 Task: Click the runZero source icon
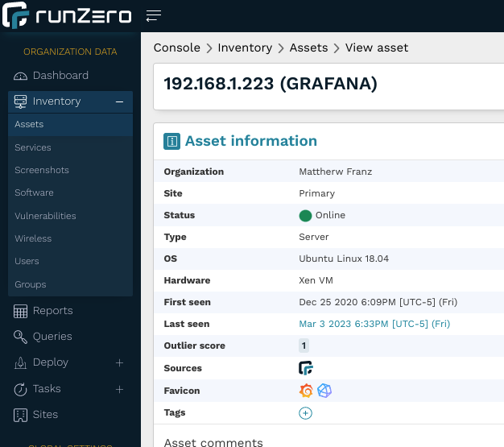tap(305, 368)
